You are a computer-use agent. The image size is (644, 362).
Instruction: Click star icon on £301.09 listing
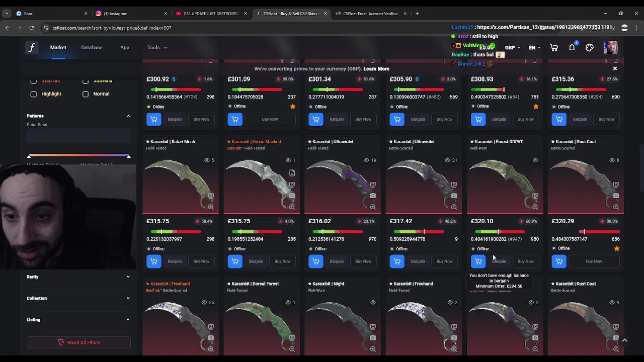coord(293,107)
